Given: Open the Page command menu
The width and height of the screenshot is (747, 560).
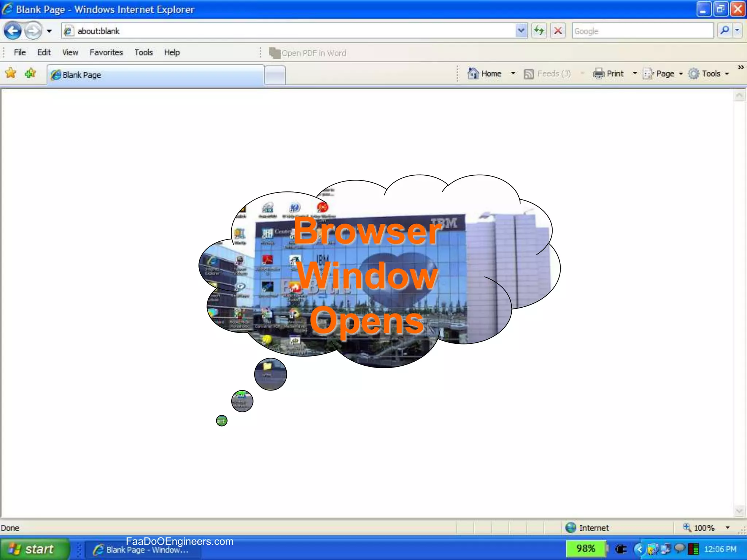Looking at the screenshot, I should tap(662, 74).
